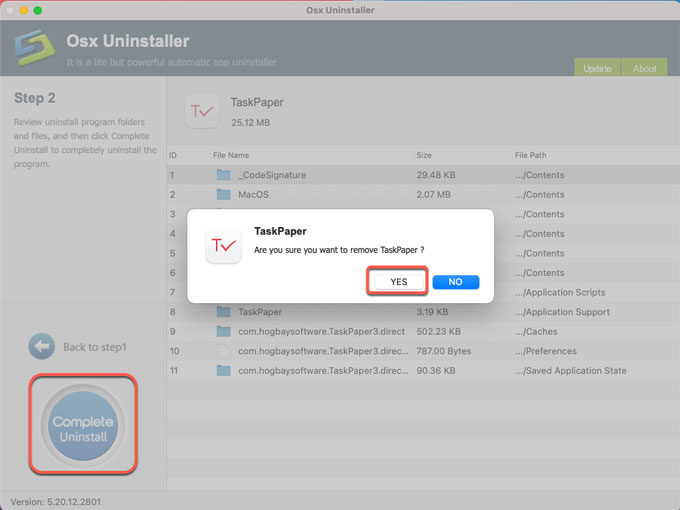
Task: Click the 2.07 MB size value
Action: click(x=433, y=194)
